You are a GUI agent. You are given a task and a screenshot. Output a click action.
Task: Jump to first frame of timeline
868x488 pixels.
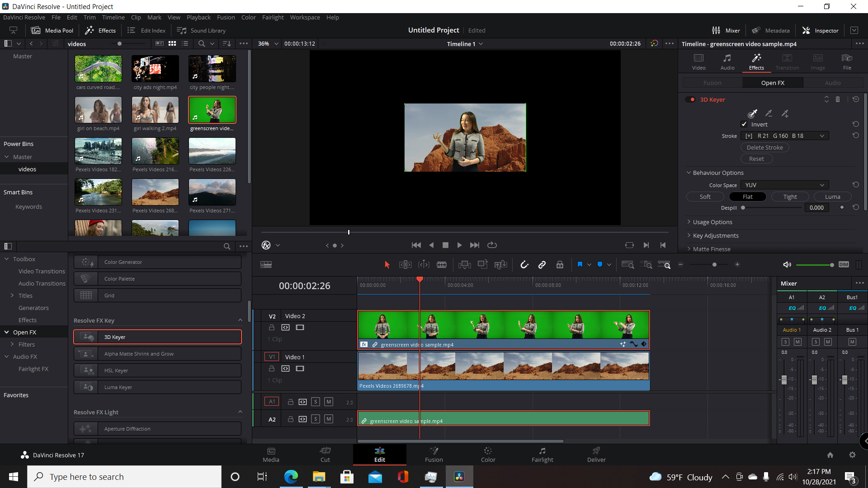[416, 245]
